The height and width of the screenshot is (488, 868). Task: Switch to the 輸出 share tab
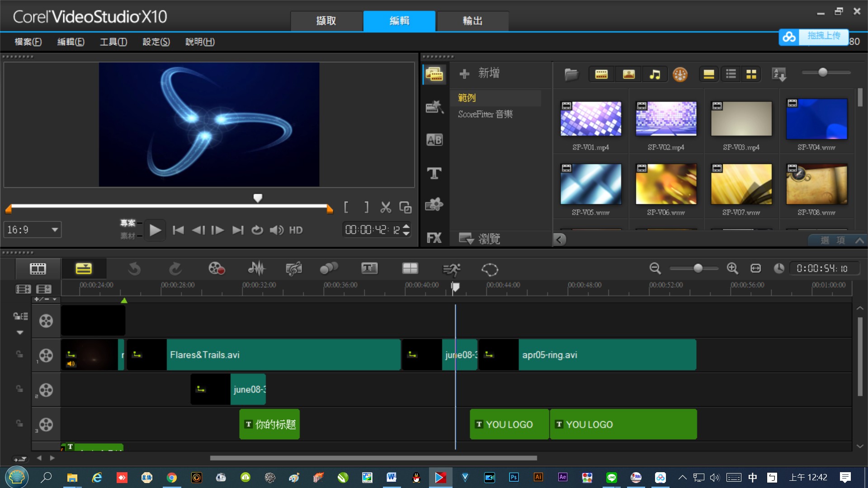point(472,21)
